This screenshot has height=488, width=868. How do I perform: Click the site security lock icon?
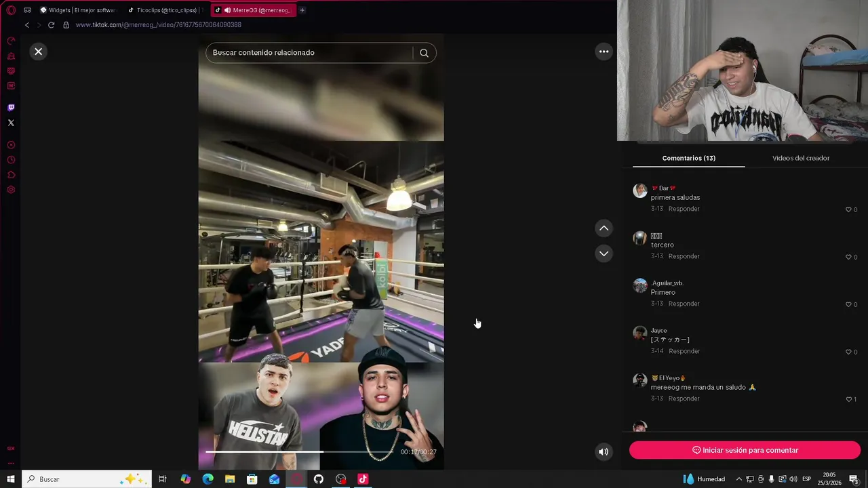[x=66, y=25]
